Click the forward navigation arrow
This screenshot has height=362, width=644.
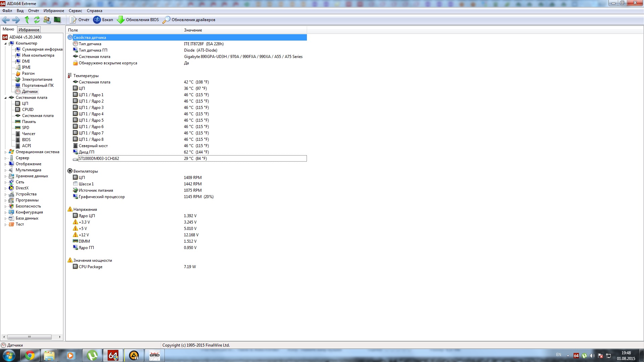point(16,20)
